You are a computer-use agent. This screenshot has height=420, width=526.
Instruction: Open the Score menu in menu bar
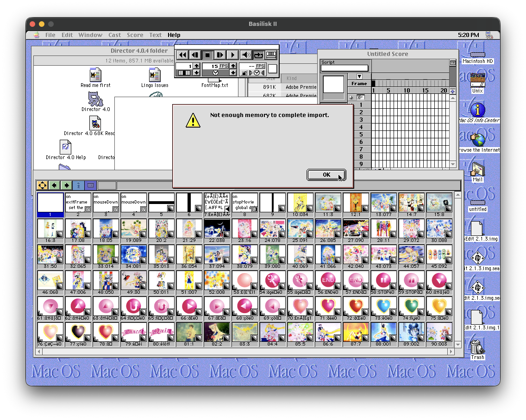135,35
